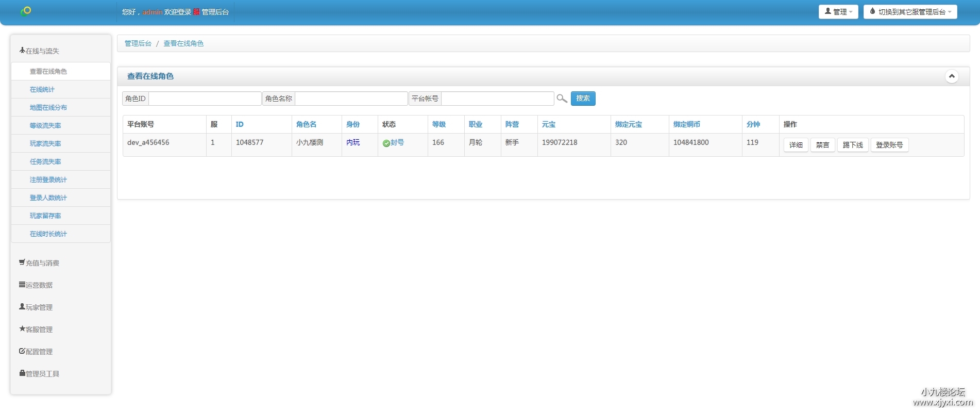
Task: Click the 禁言 button in the row
Action: click(x=822, y=145)
